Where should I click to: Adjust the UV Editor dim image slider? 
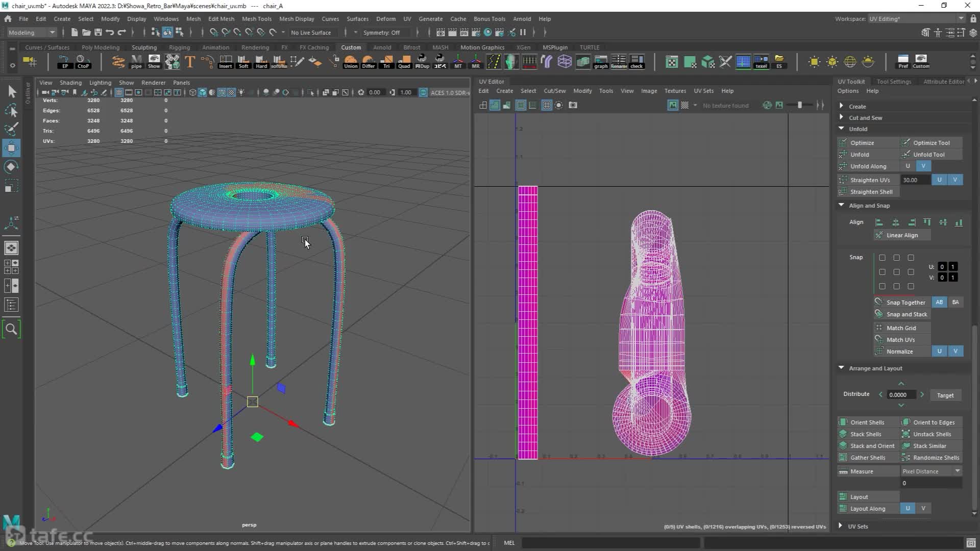(799, 105)
